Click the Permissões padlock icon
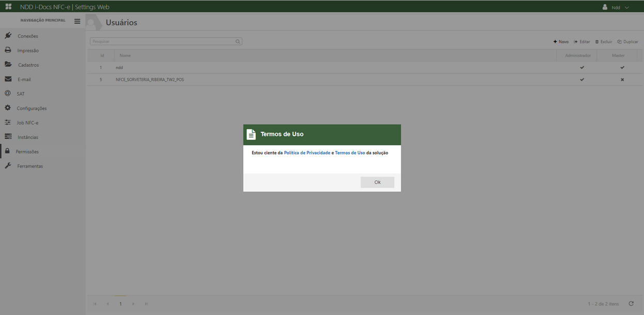 (7, 151)
